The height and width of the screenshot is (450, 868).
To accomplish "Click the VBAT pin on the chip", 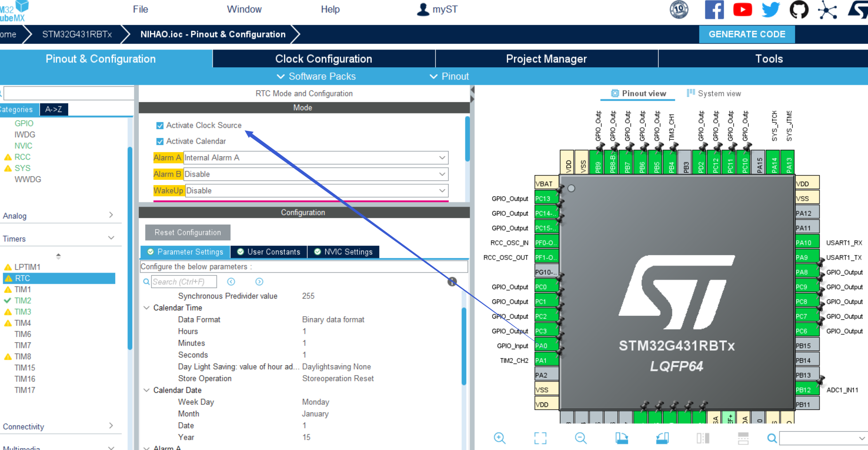I will tap(546, 184).
